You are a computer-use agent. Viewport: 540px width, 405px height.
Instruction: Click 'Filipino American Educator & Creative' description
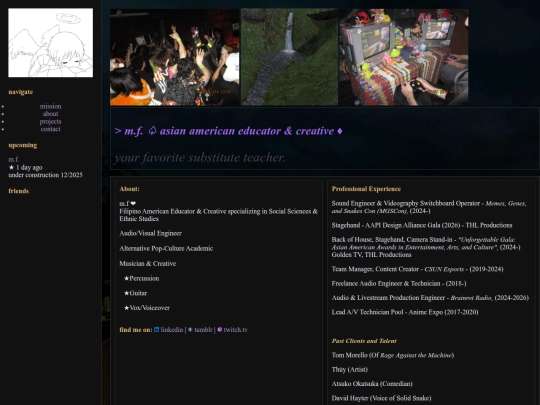[218, 215]
